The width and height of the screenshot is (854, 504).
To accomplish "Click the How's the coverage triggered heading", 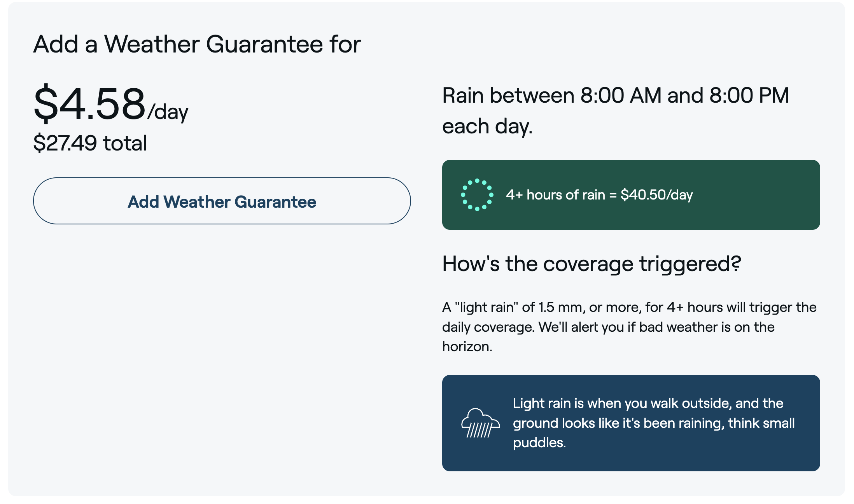I will pyautogui.click(x=591, y=264).
